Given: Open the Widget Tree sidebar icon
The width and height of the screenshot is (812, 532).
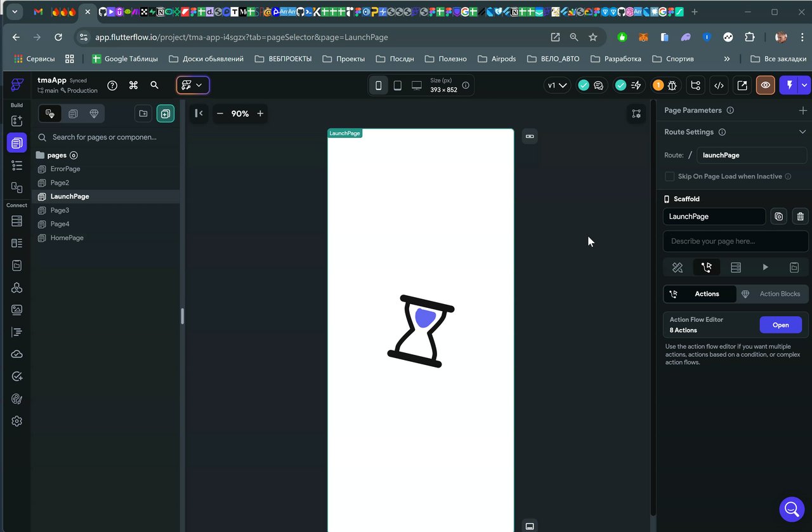Looking at the screenshot, I should pyautogui.click(x=17, y=165).
